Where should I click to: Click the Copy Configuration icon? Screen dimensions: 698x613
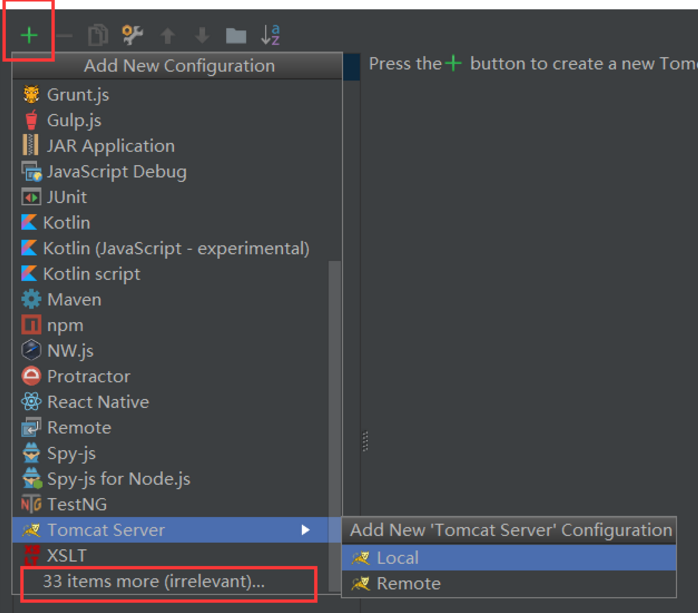point(98,35)
